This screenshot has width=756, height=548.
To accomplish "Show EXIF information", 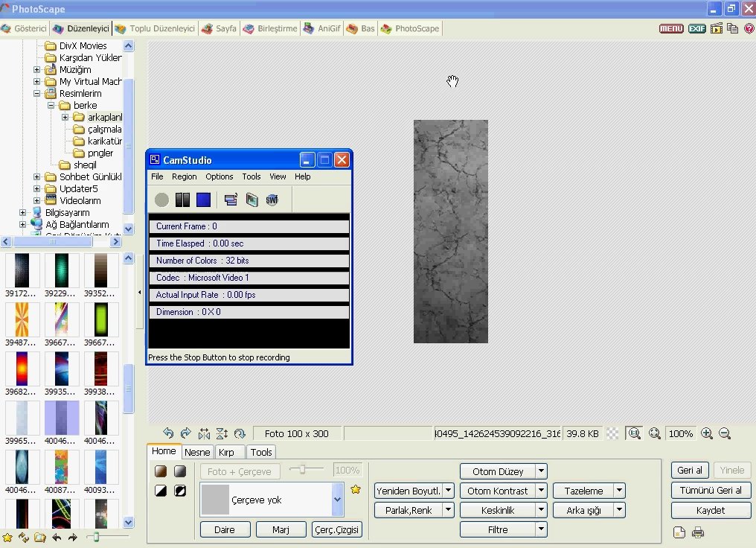I will tap(696, 28).
